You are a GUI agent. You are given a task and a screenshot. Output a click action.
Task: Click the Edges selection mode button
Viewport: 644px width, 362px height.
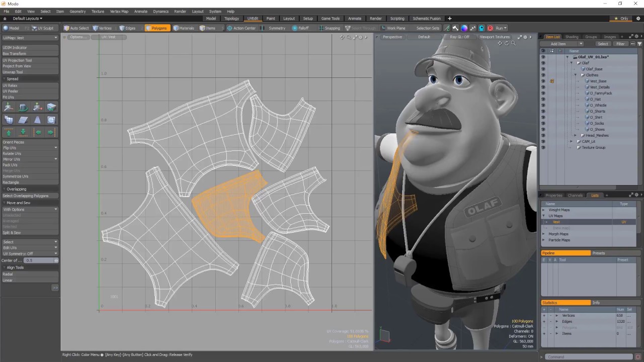coord(127,28)
